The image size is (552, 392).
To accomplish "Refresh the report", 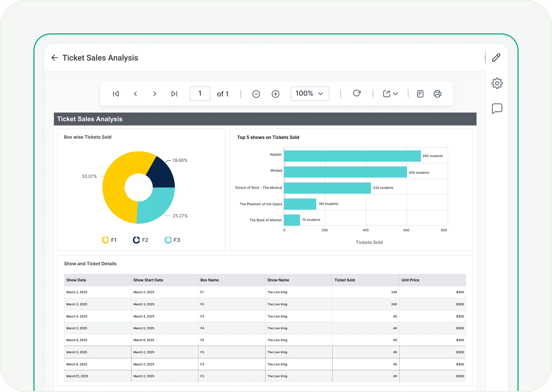I will (357, 93).
